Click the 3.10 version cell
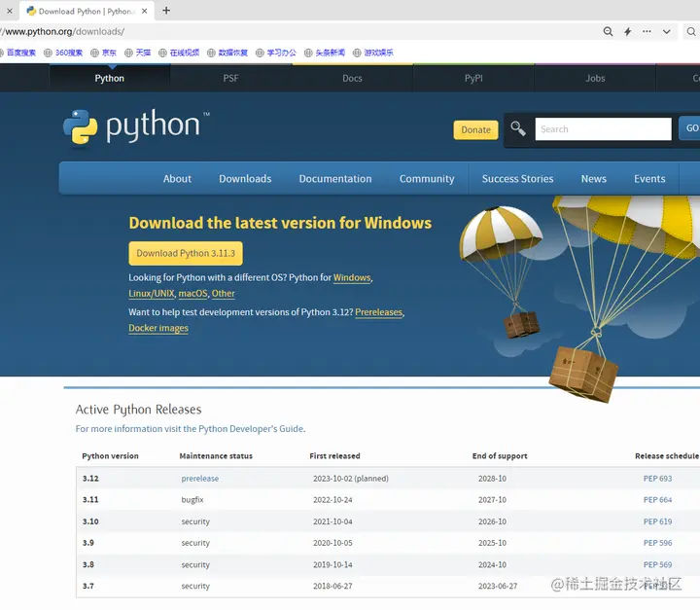700x610 pixels. click(x=90, y=521)
